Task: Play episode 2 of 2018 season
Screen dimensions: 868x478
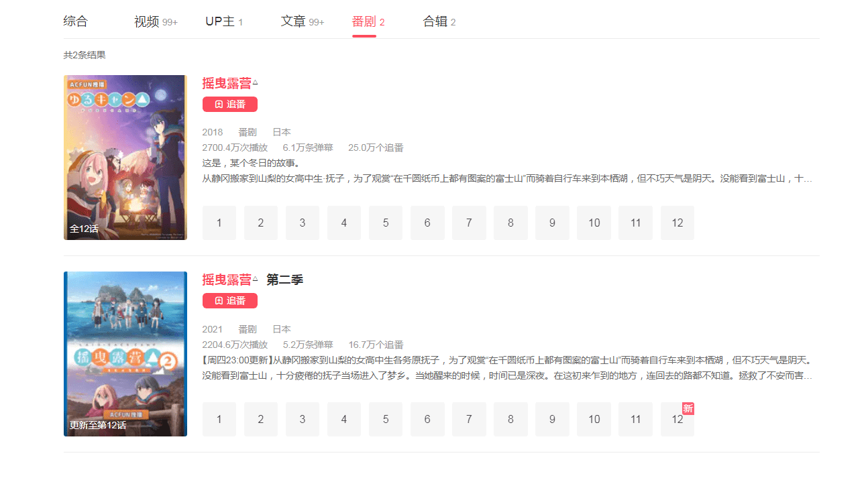Action: click(x=261, y=223)
